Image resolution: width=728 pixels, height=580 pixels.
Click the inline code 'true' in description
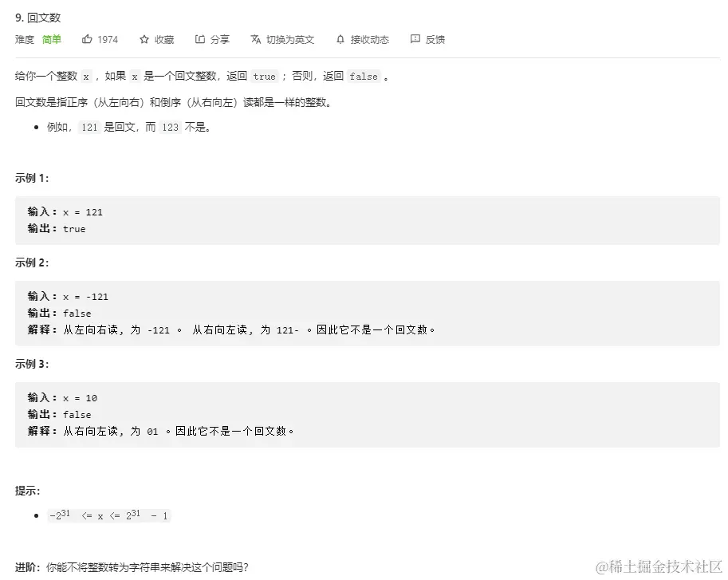[x=265, y=77]
